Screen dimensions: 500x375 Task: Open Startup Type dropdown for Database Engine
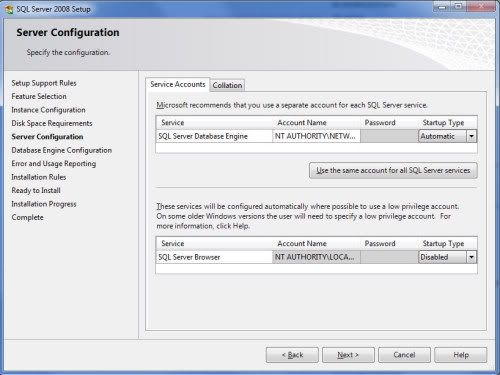pyautogui.click(x=471, y=136)
